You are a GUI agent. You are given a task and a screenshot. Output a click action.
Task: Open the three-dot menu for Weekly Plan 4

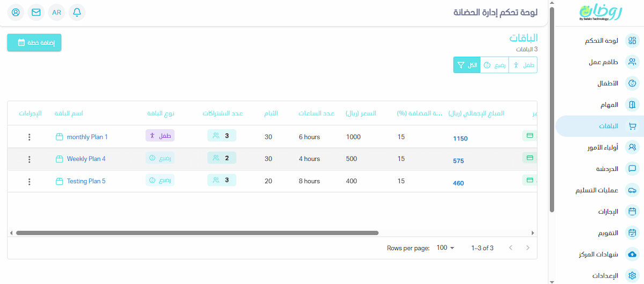30,159
